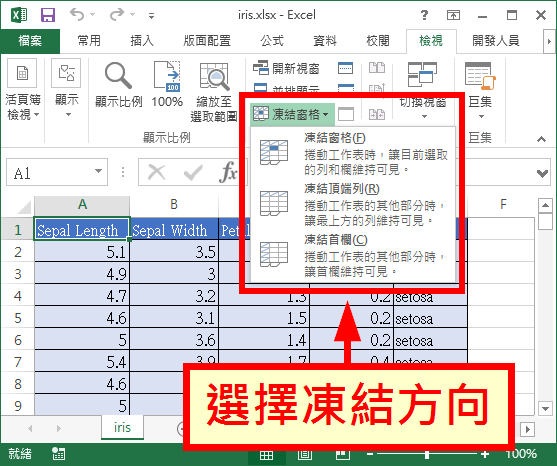The width and height of the screenshot is (557, 466).
Task: Choose 凍結頂端列(R) menu option
Action: click(x=353, y=204)
